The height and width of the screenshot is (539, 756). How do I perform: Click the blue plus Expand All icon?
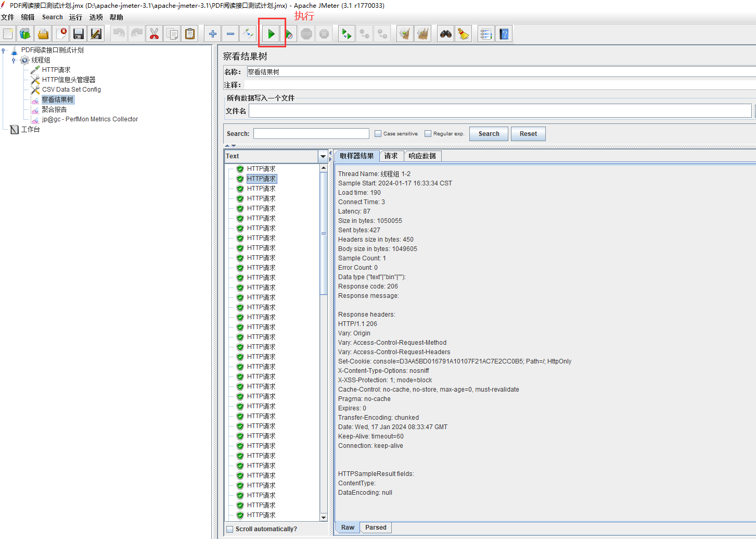click(213, 34)
